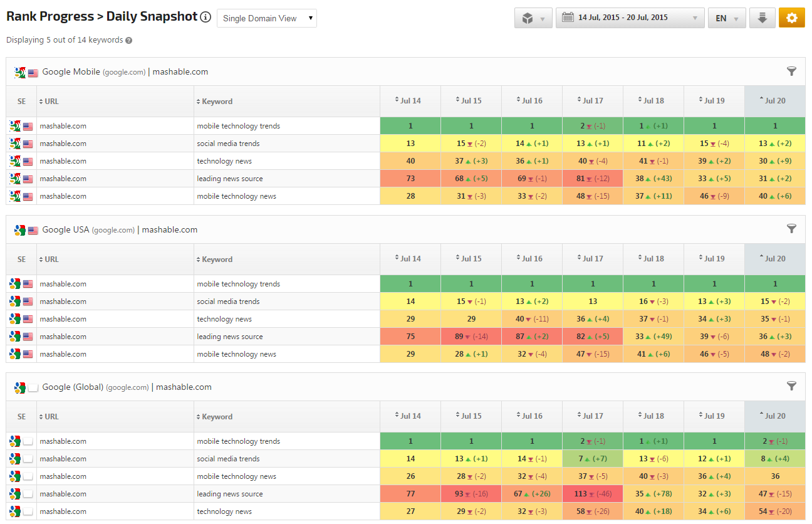Sort Google Mobile table by Jul 20
This screenshot has height=524, width=812.
[774, 101]
